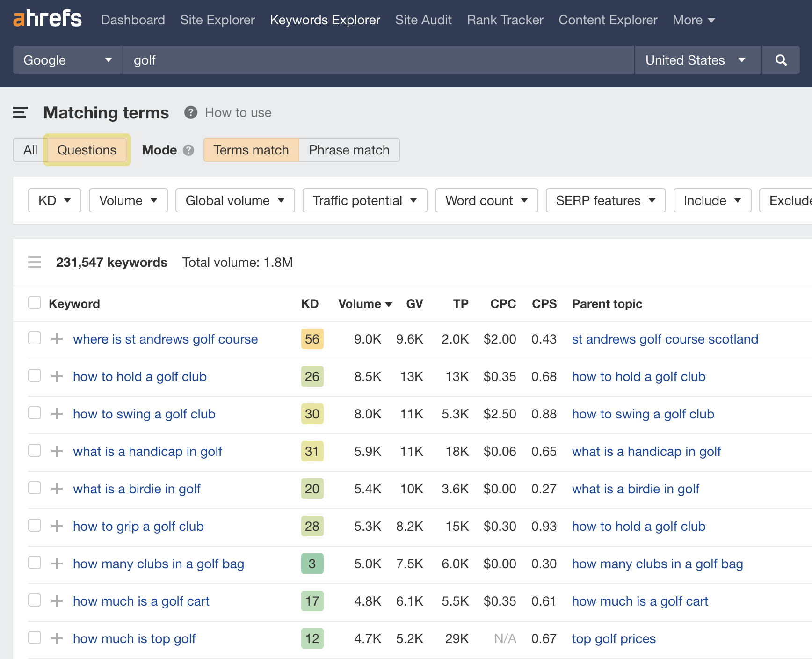Select the checkbox next to 'how much is top golf'
Image resolution: width=812 pixels, height=659 pixels.
click(34, 637)
